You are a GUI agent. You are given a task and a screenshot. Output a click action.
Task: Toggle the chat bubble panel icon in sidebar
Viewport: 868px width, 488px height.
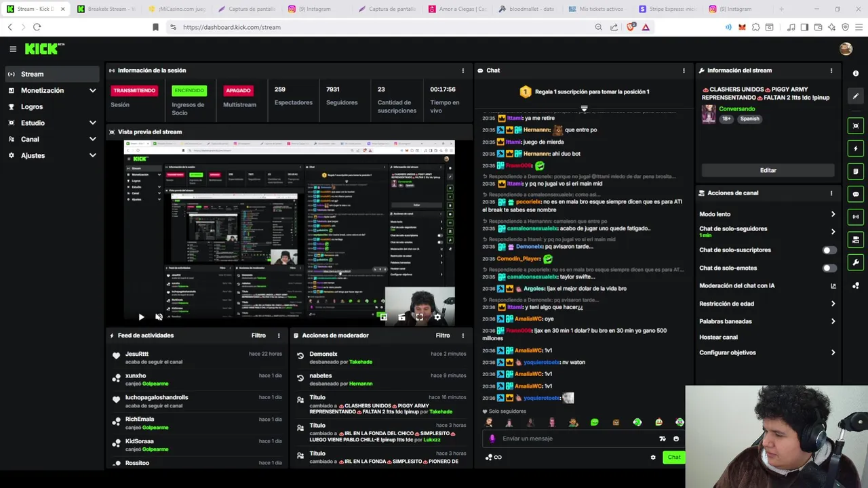point(856,194)
